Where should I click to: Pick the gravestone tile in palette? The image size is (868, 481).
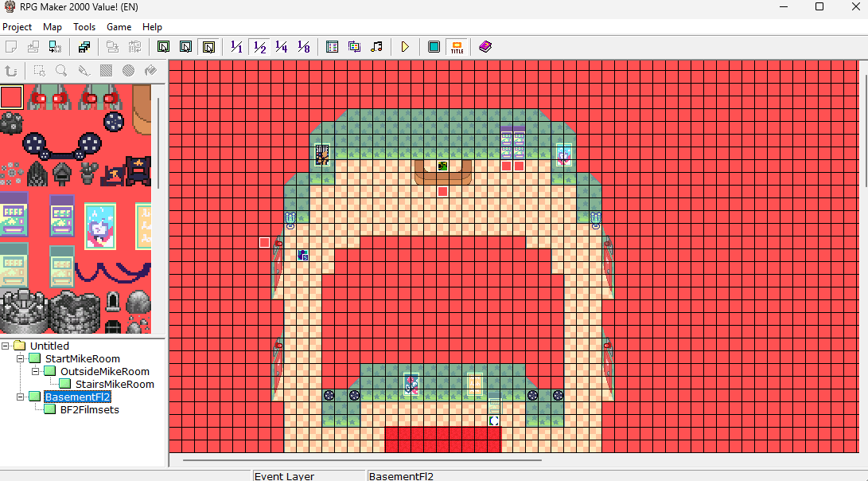[x=112, y=302]
